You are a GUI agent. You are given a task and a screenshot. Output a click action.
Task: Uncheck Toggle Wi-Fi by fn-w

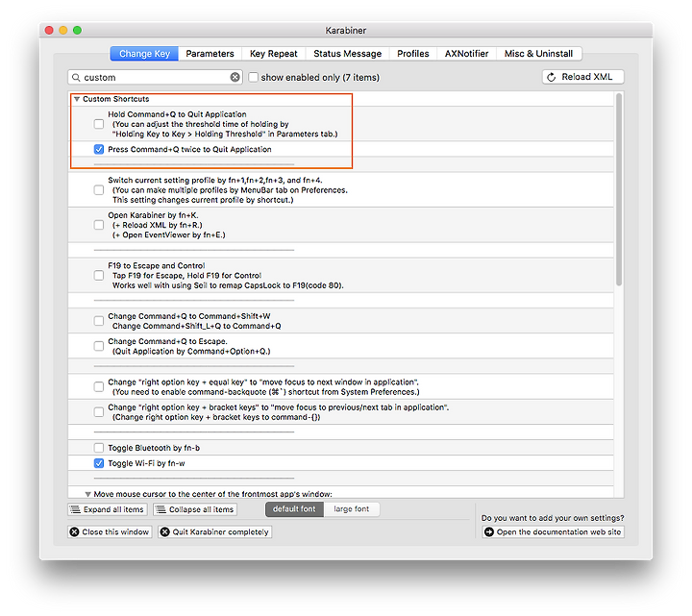[99, 463]
